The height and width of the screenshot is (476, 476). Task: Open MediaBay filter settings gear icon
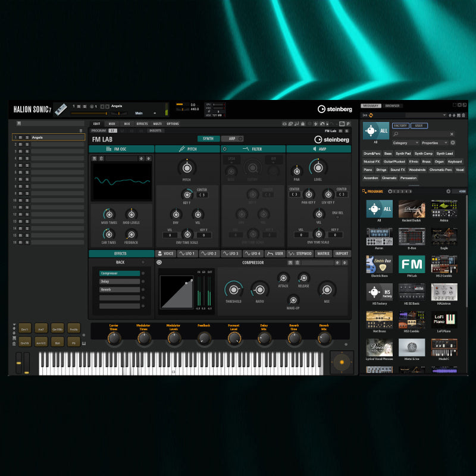[453, 143]
